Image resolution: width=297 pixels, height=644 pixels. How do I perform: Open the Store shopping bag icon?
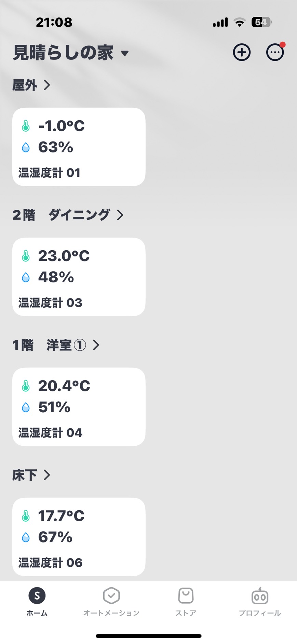(186, 596)
